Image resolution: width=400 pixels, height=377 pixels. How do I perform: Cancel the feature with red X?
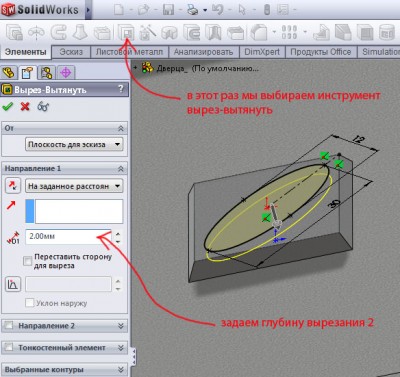coord(25,107)
